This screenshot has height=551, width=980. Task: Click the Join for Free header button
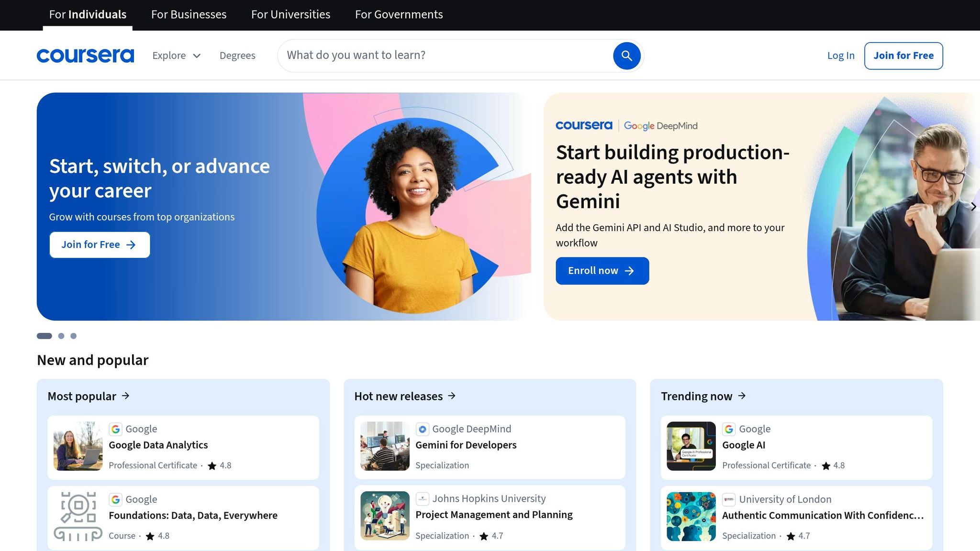click(x=903, y=55)
